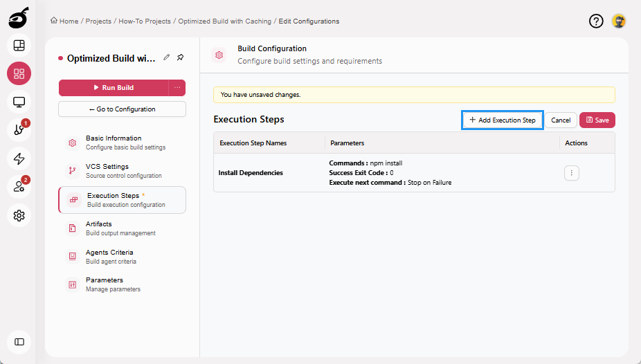Click the Run Build button
641x364 pixels.
[114, 87]
